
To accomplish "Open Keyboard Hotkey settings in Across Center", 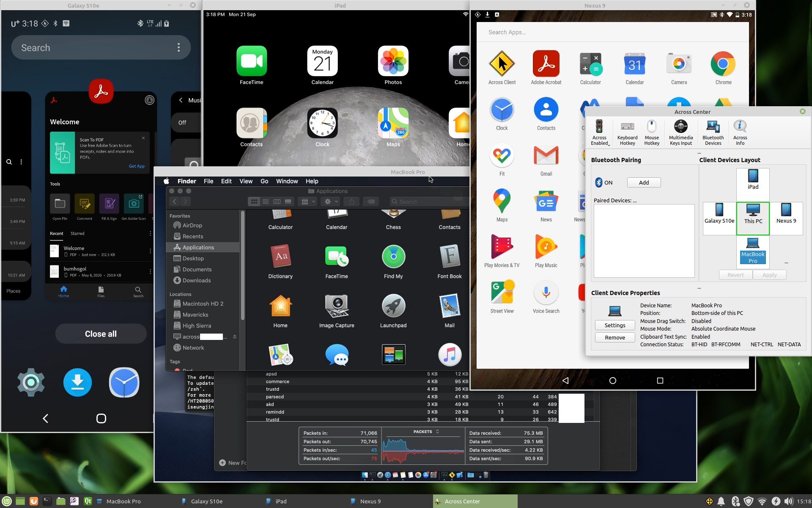I will tap(627, 127).
